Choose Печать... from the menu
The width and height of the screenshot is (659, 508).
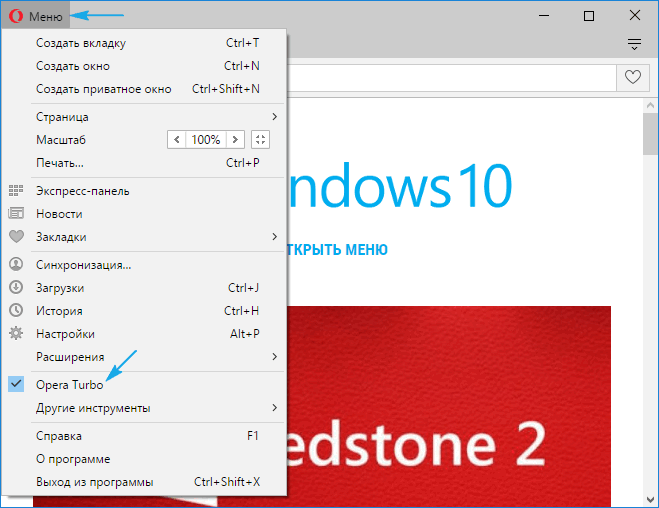tap(60, 163)
